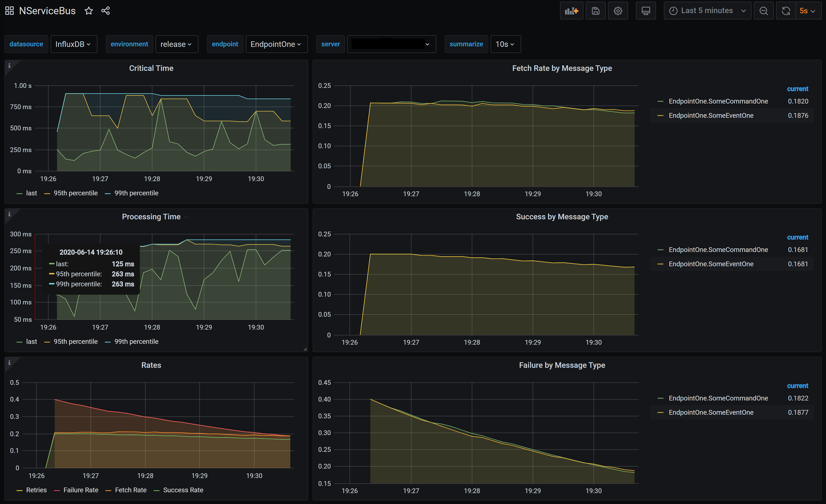Click Retries color line in Rates legend
The image size is (826, 504).
coord(20,490)
